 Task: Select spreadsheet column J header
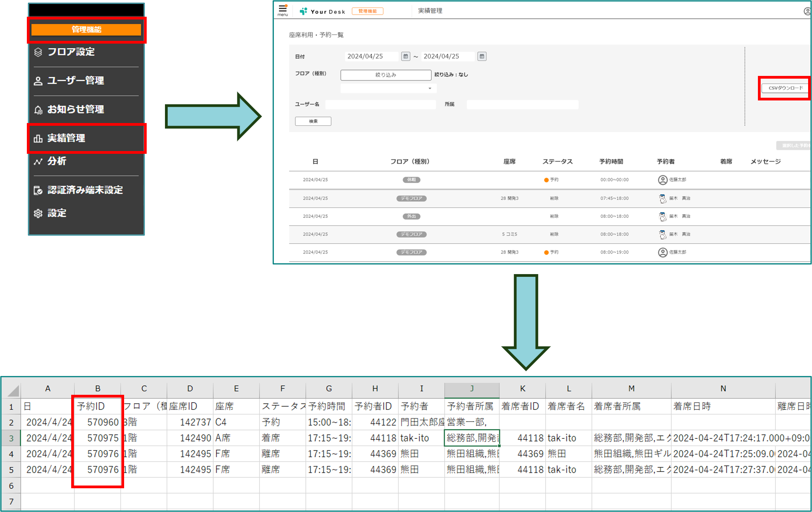tap(472, 389)
